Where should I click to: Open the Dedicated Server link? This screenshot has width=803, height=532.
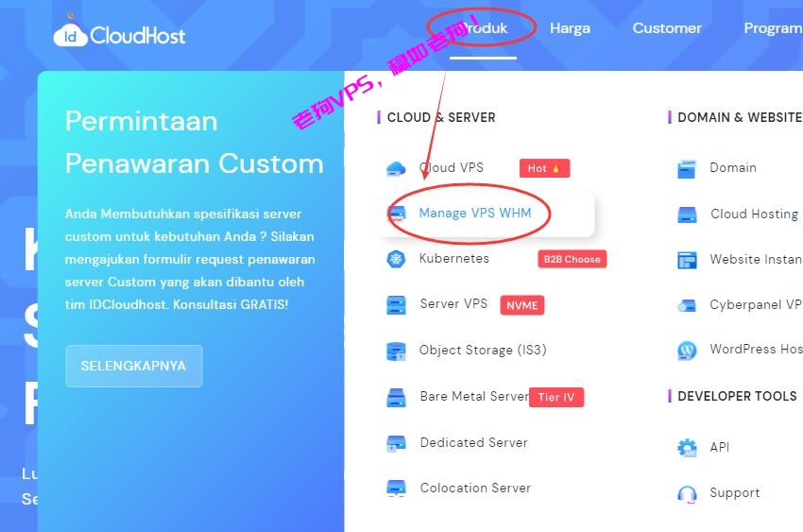(473, 442)
